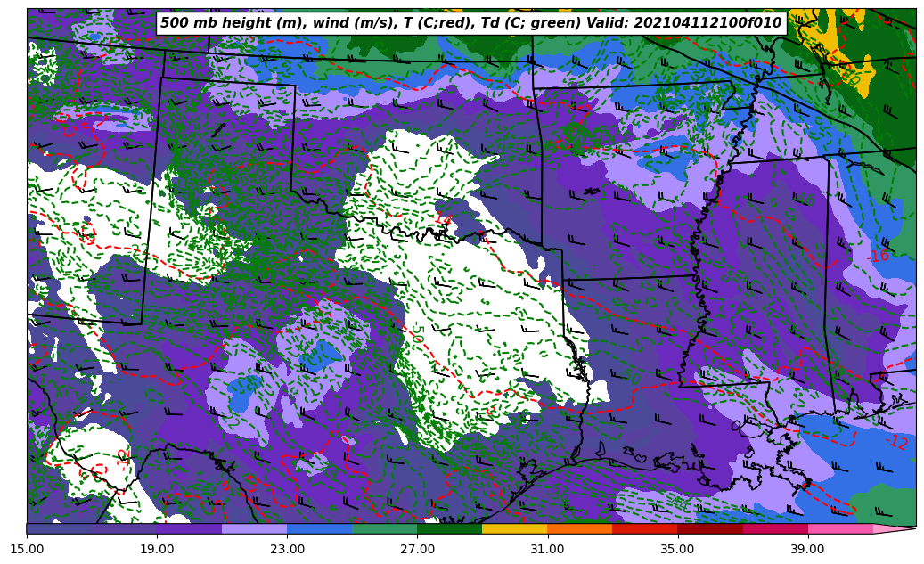Select the light lavender colorbar segment

tap(254, 528)
